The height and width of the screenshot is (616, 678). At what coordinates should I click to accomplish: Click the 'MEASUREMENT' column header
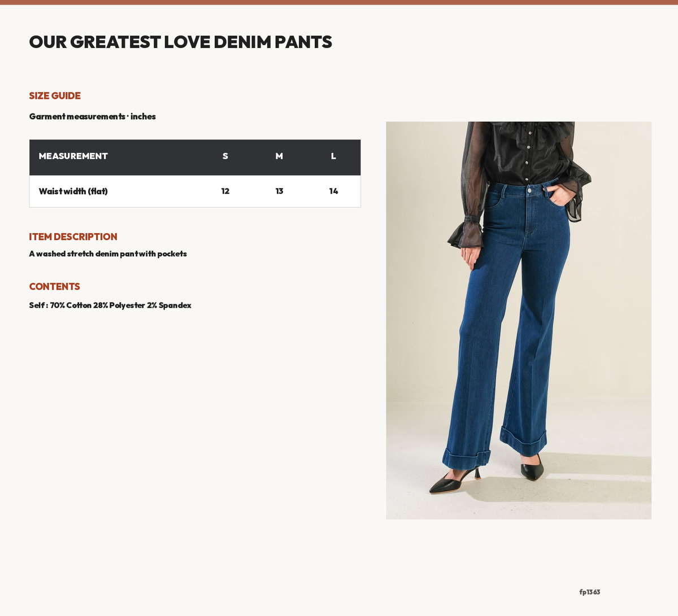coord(73,156)
